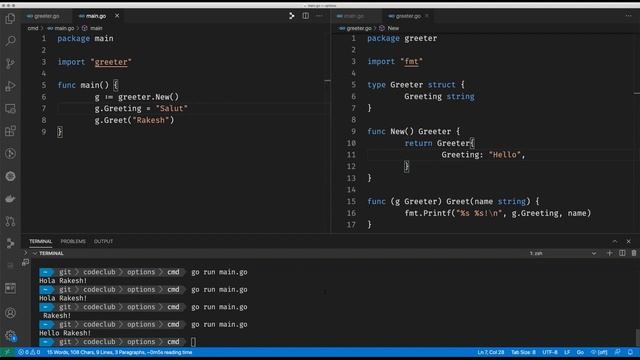Switch to main.go tab in right group
The width and height of the screenshot is (640, 360).
(353, 16)
